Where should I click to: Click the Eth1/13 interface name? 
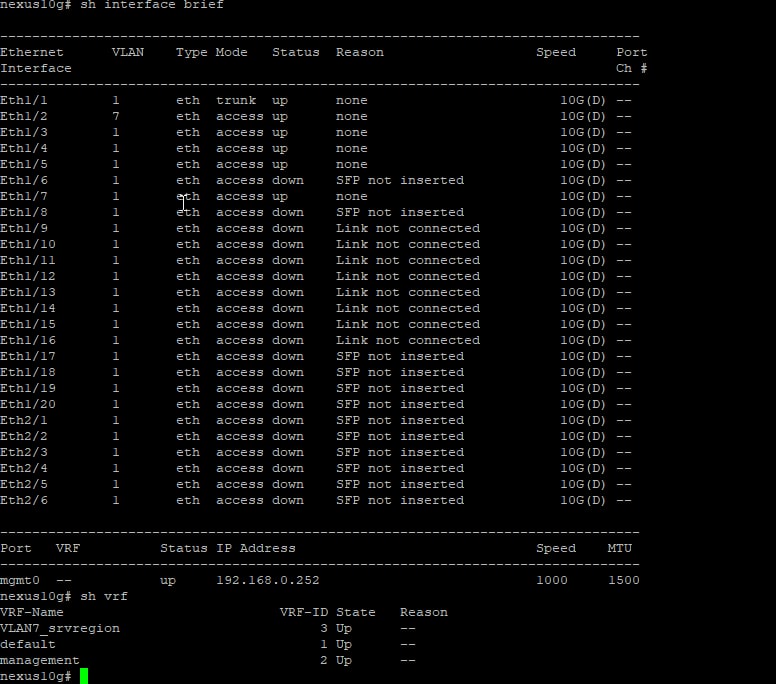pos(28,293)
